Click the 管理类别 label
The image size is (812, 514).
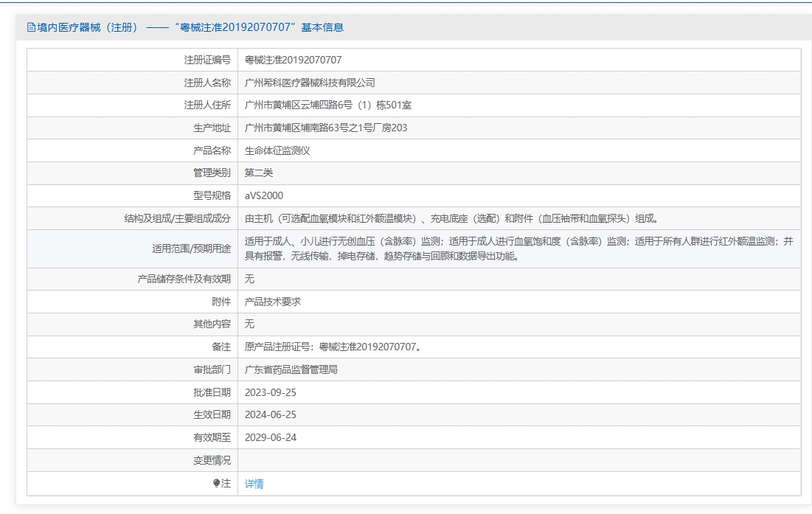[212, 173]
